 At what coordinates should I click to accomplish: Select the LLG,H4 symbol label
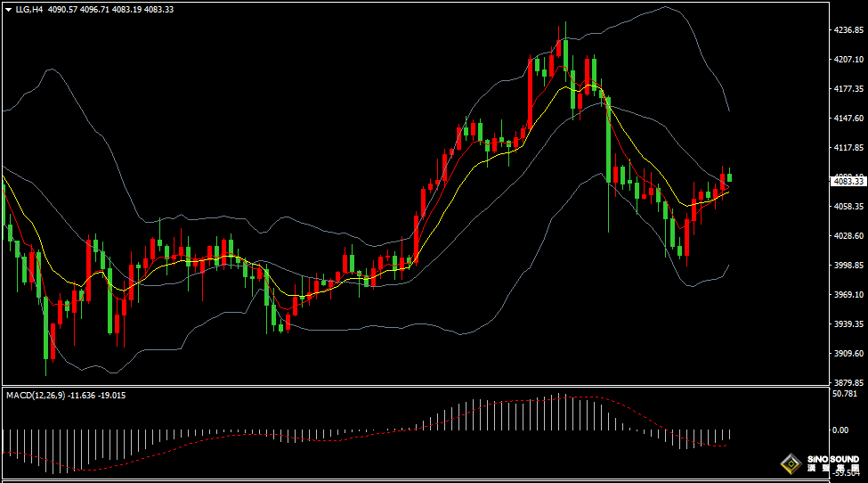tap(28, 9)
